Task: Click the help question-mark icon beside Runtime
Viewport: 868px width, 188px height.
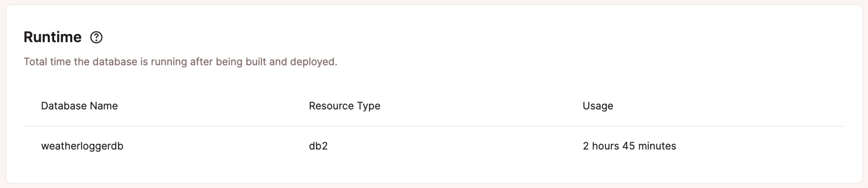Action: 96,37
